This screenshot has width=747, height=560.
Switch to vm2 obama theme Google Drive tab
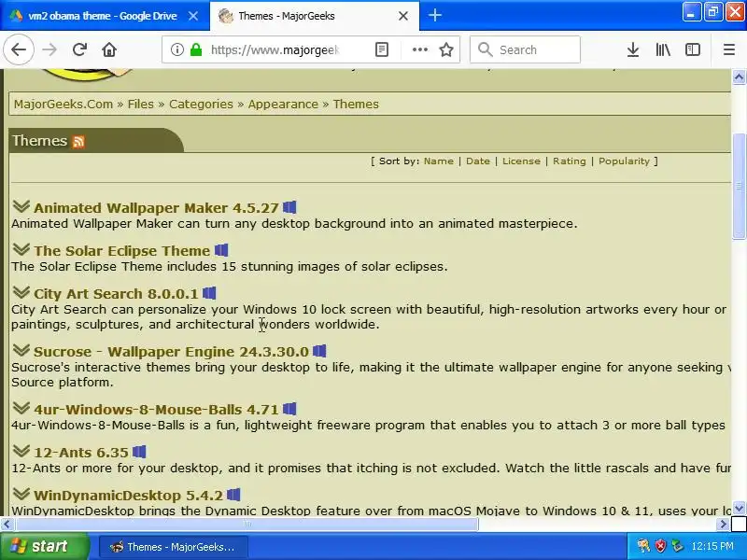[105, 16]
